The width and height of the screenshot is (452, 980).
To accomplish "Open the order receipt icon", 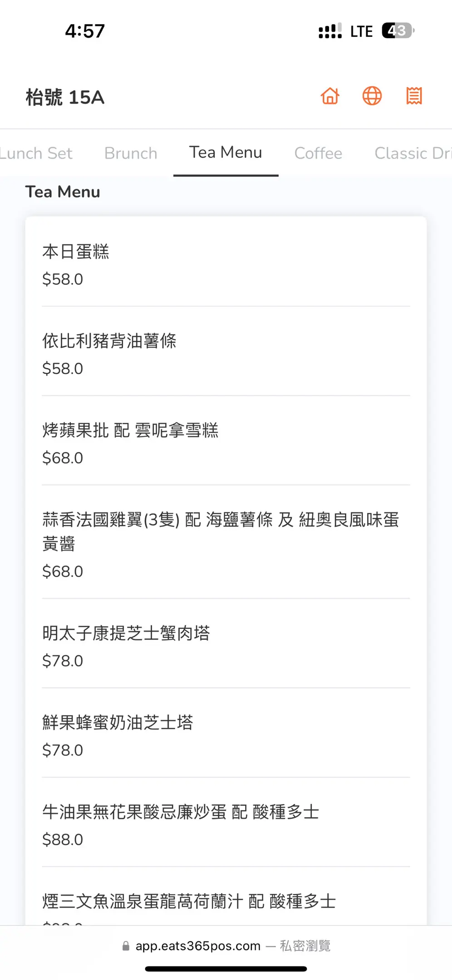I will pyautogui.click(x=414, y=96).
